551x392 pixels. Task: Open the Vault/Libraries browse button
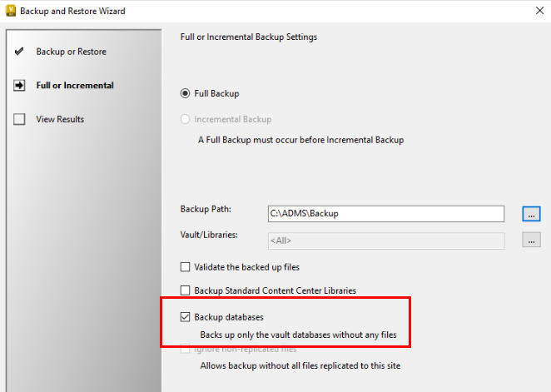click(531, 241)
